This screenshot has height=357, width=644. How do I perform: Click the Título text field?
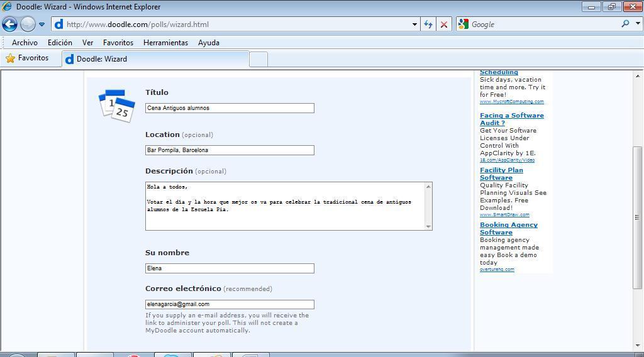click(x=230, y=108)
